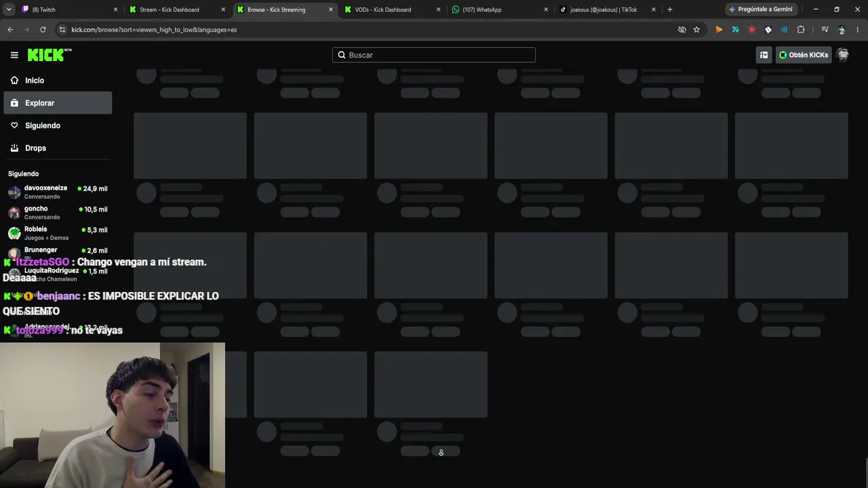This screenshot has height=488, width=868.
Task: Switch to the Stream - Kick Dashboard tab
Action: tap(178, 9)
